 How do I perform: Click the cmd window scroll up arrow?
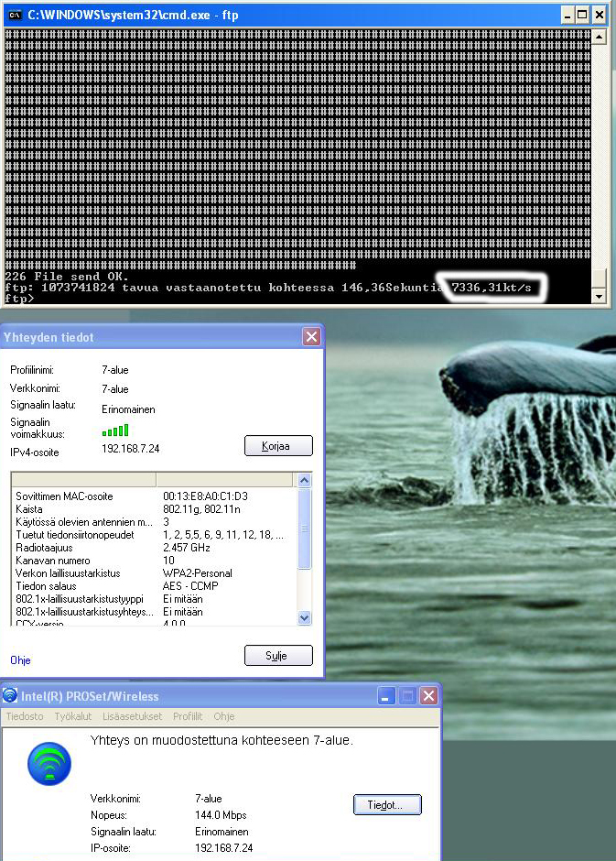[x=599, y=38]
